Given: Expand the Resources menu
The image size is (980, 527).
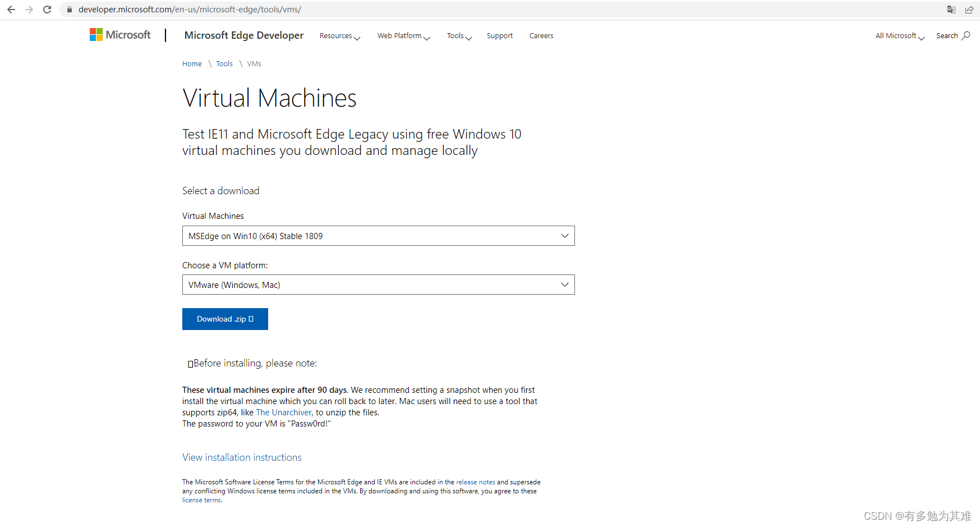Looking at the screenshot, I should (x=340, y=36).
